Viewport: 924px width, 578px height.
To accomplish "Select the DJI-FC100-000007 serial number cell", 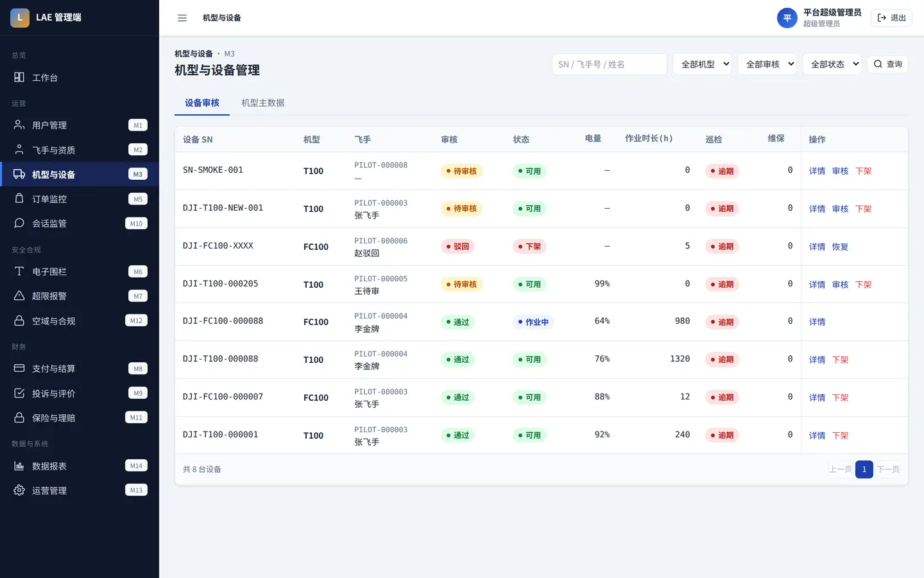I will tap(223, 397).
